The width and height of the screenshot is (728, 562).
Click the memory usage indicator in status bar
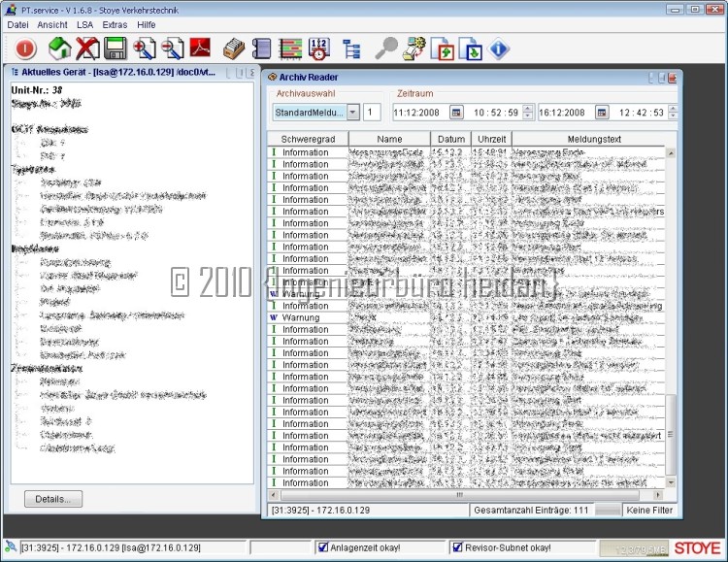tap(634, 548)
